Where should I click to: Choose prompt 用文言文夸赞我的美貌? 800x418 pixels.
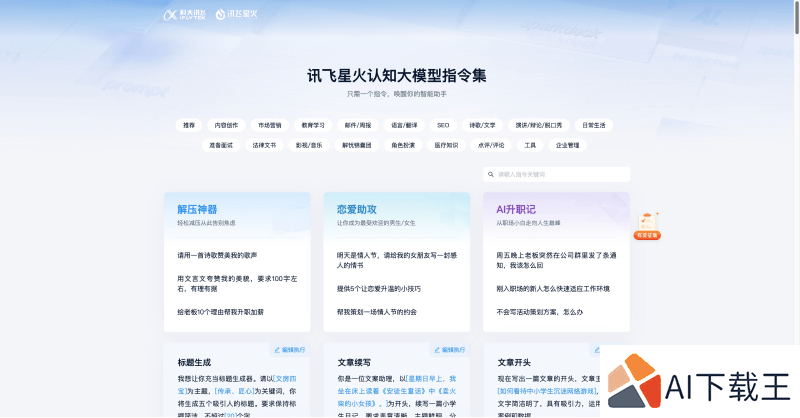coord(237,284)
